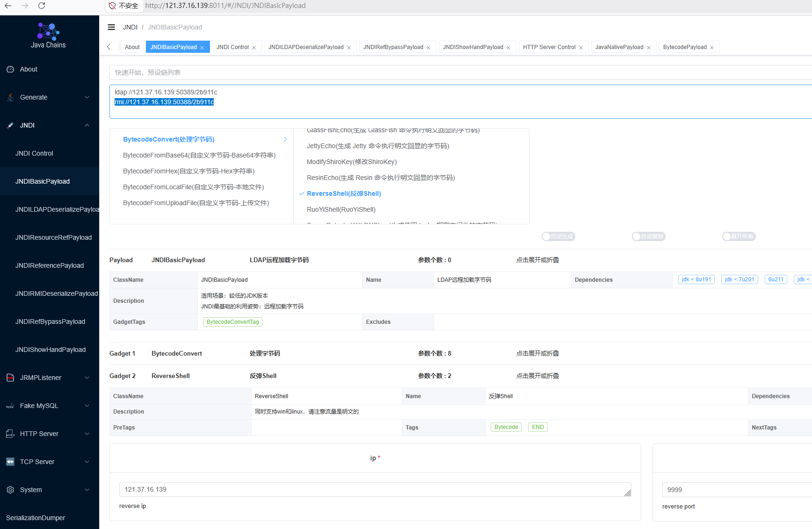The height and width of the screenshot is (529, 812).
Task: Toggle the 自动复制 switch
Action: coord(648,236)
